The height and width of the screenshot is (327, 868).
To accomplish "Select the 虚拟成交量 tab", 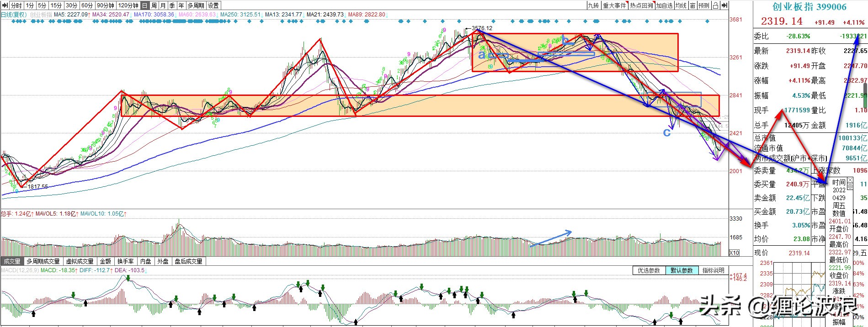I will click(x=80, y=261).
